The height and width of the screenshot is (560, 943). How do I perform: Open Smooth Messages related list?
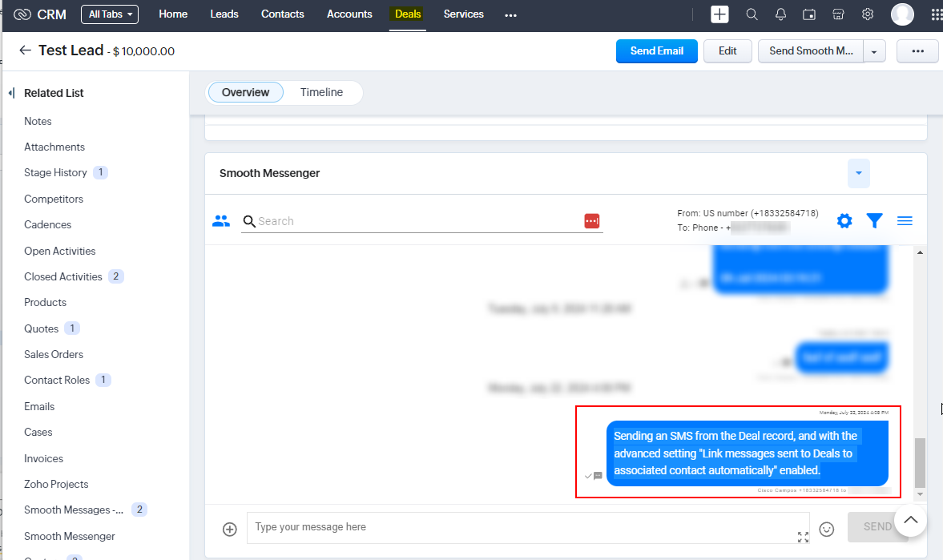click(x=74, y=510)
